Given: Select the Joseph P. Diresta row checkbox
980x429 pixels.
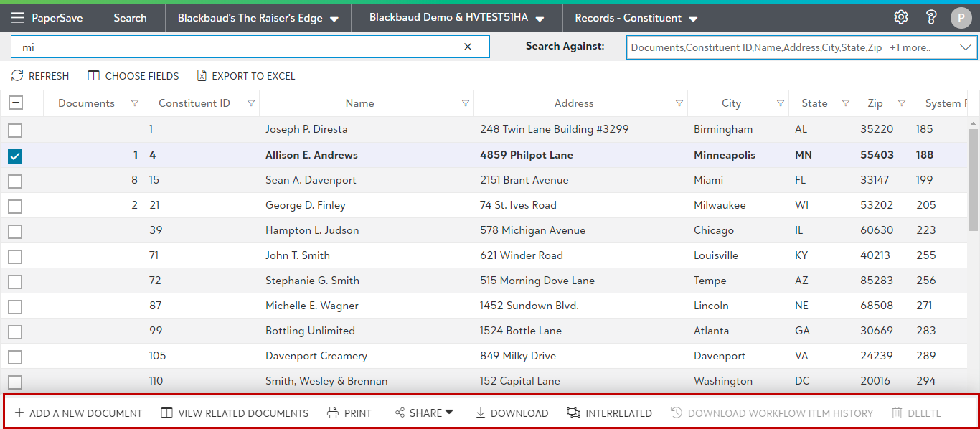Looking at the screenshot, I should 15,131.
